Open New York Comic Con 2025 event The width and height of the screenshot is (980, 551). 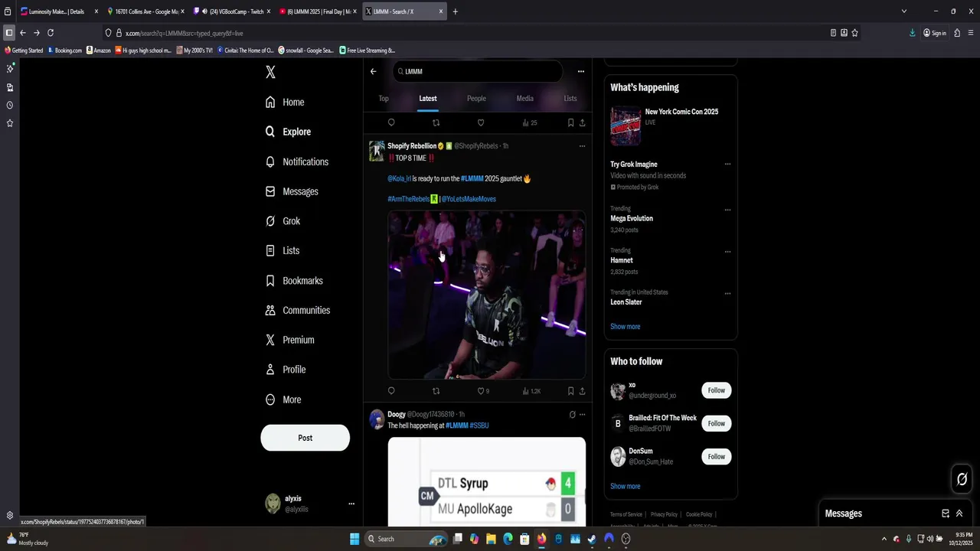click(x=670, y=125)
